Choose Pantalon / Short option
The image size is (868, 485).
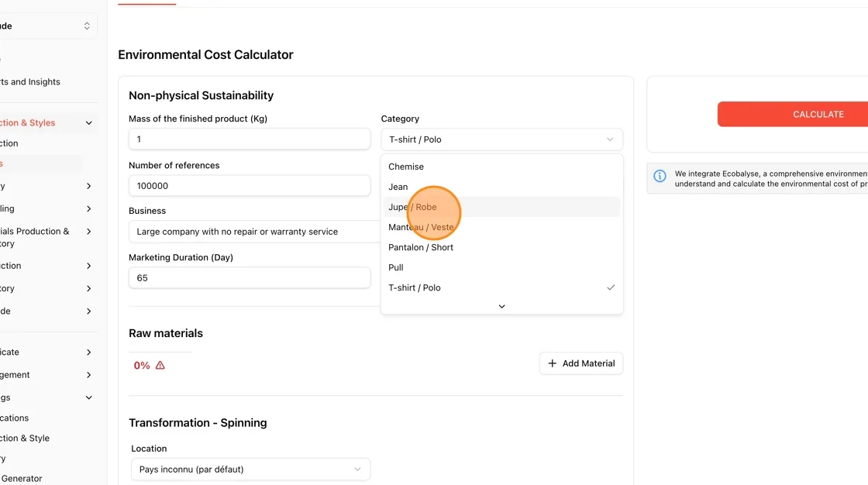click(501, 247)
